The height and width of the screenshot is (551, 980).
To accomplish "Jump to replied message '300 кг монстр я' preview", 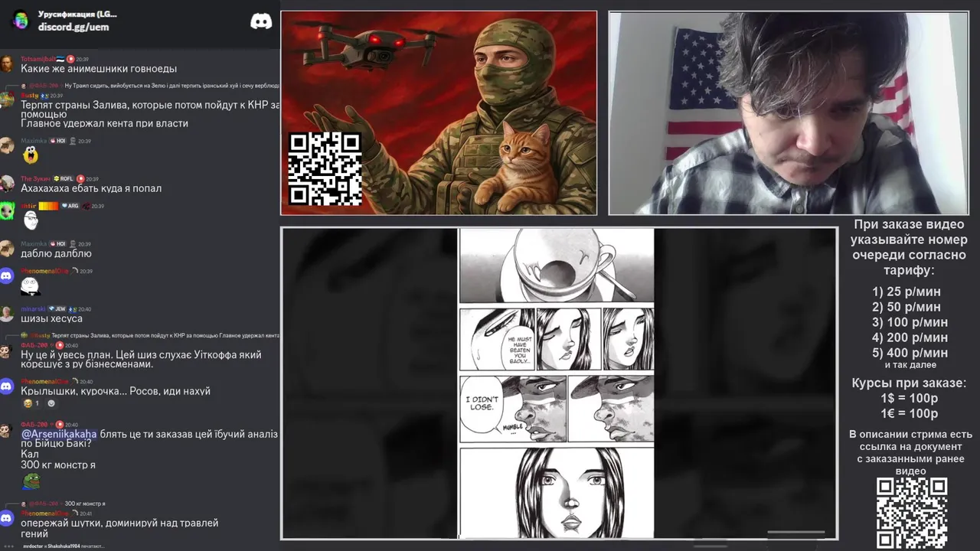I will point(84,504).
